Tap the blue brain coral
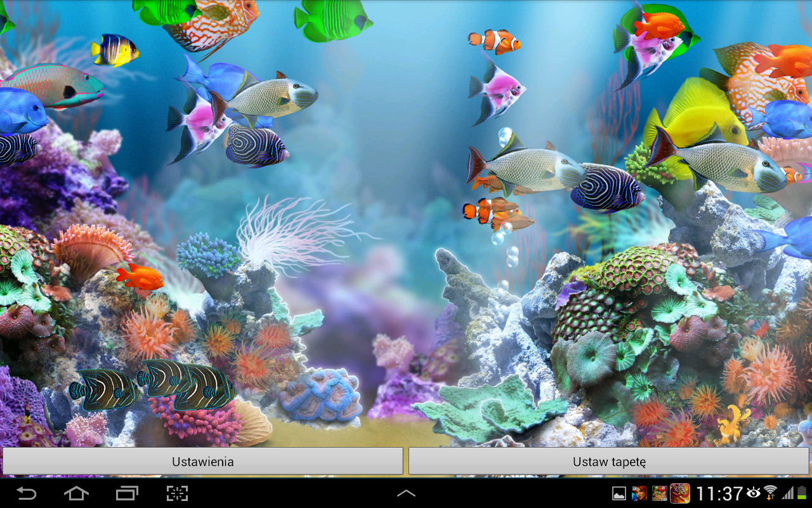The width and height of the screenshot is (812, 508). (x=321, y=395)
